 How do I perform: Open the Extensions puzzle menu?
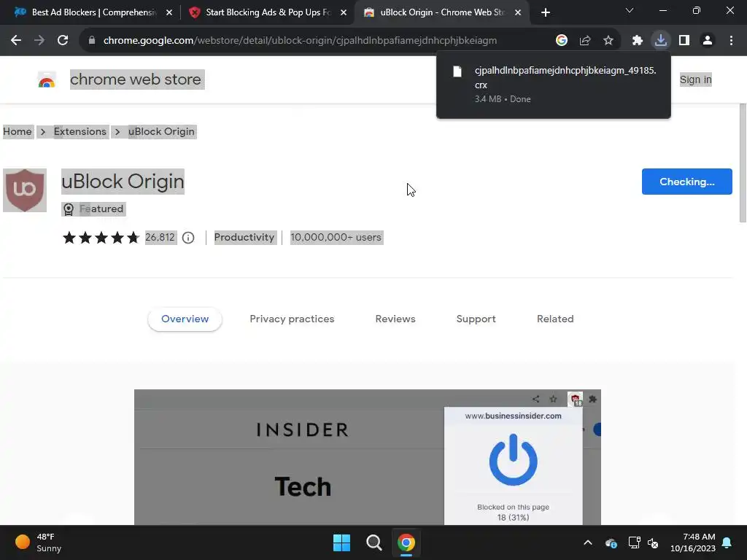(x=638, y=41)
